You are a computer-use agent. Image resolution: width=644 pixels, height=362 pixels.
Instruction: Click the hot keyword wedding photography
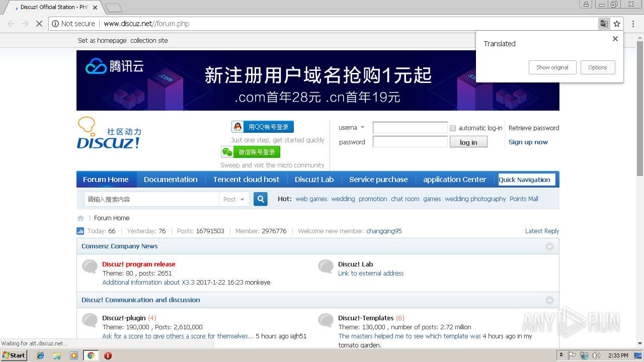click(x=475, y=199)
